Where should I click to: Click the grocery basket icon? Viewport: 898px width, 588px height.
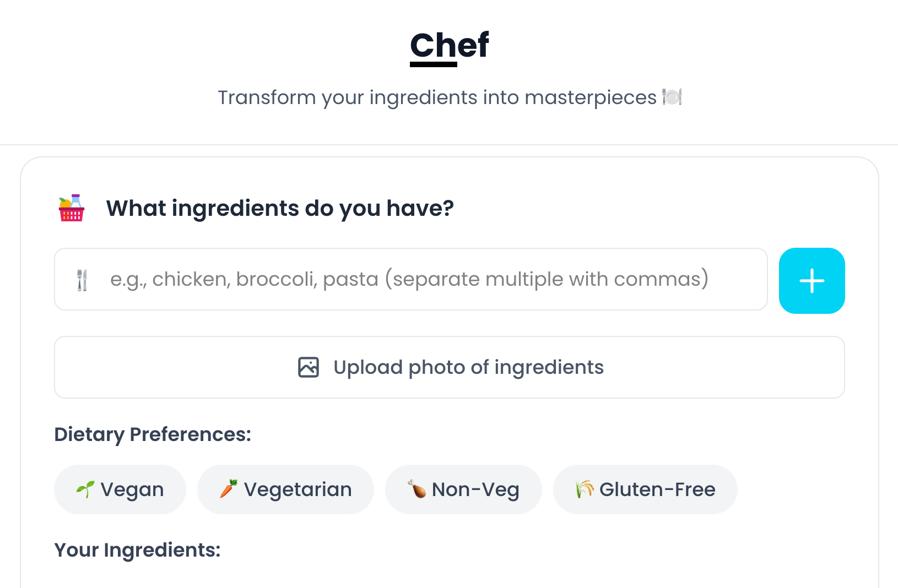click(x=72, y=208)
